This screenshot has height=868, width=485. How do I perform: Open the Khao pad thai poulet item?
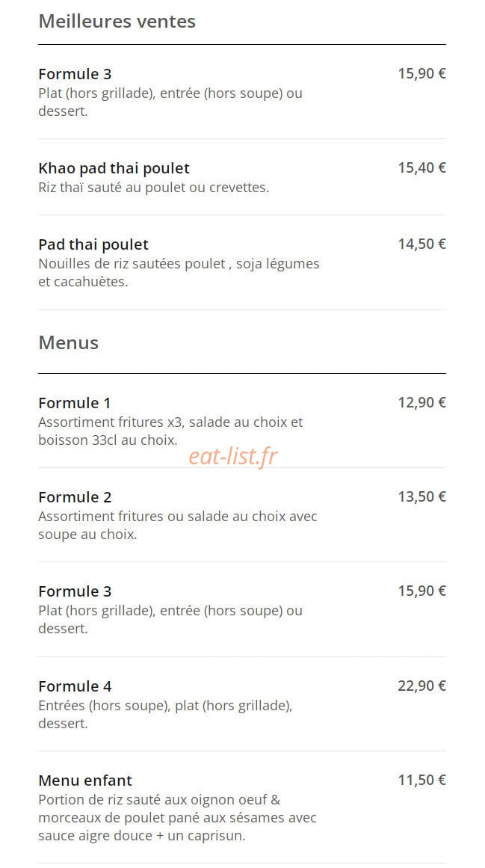(241, 177)
